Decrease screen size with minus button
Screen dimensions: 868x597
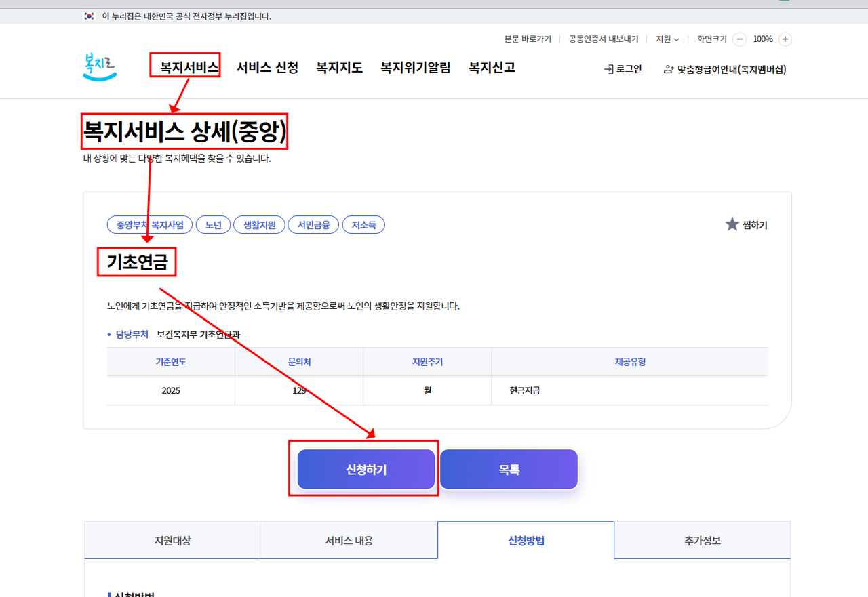(740, 39)
